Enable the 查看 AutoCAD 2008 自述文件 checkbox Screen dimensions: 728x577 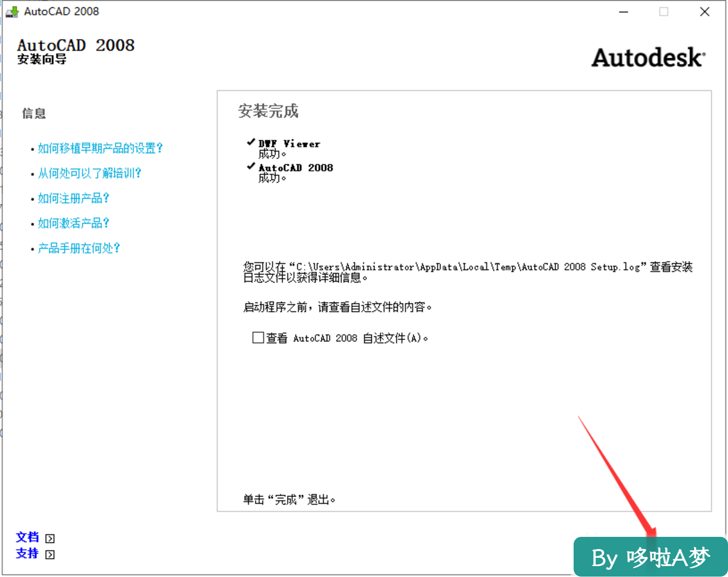click(258, 337)
